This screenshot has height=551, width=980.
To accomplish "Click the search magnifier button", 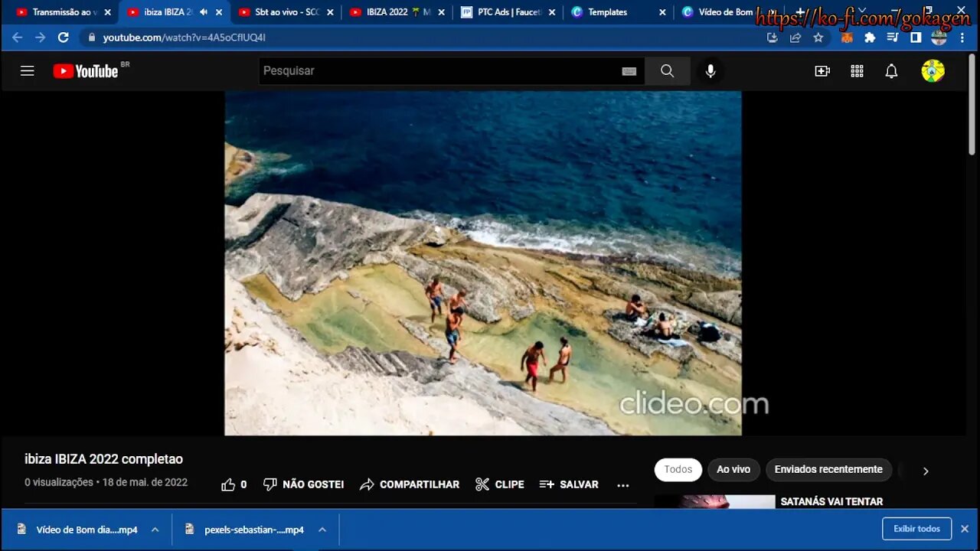I will (x=668, y=71).
